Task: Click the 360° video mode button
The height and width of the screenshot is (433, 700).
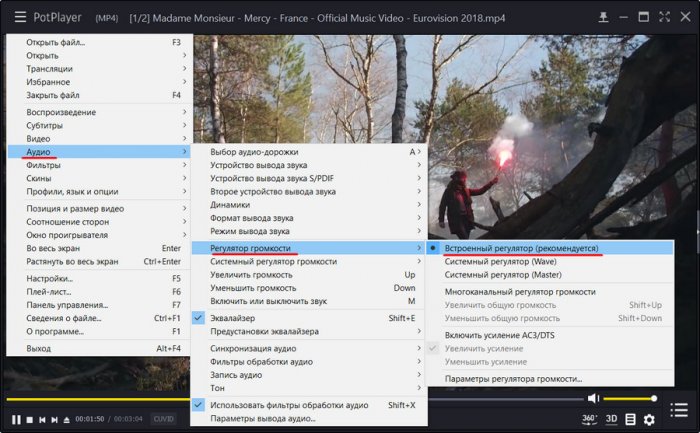Action: coord(590,419)
